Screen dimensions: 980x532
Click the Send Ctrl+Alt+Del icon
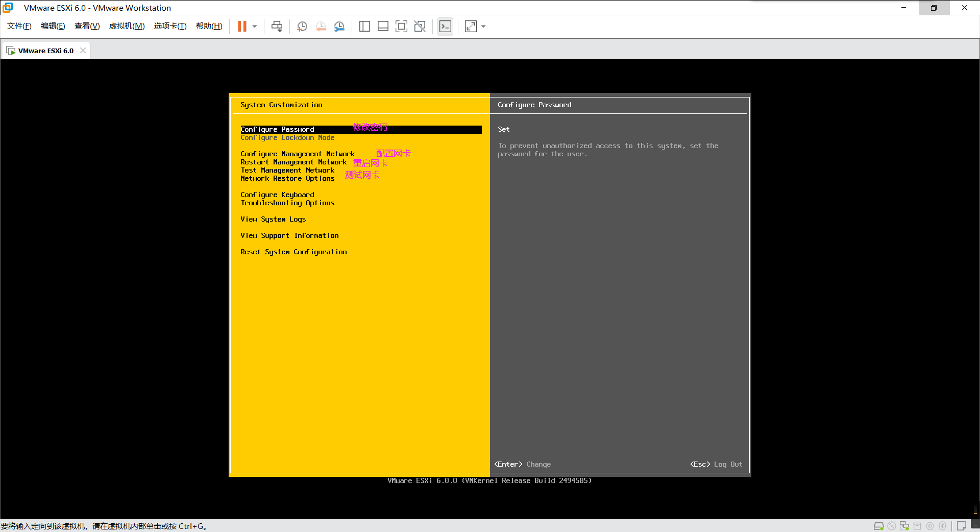[x=277, y=26]
